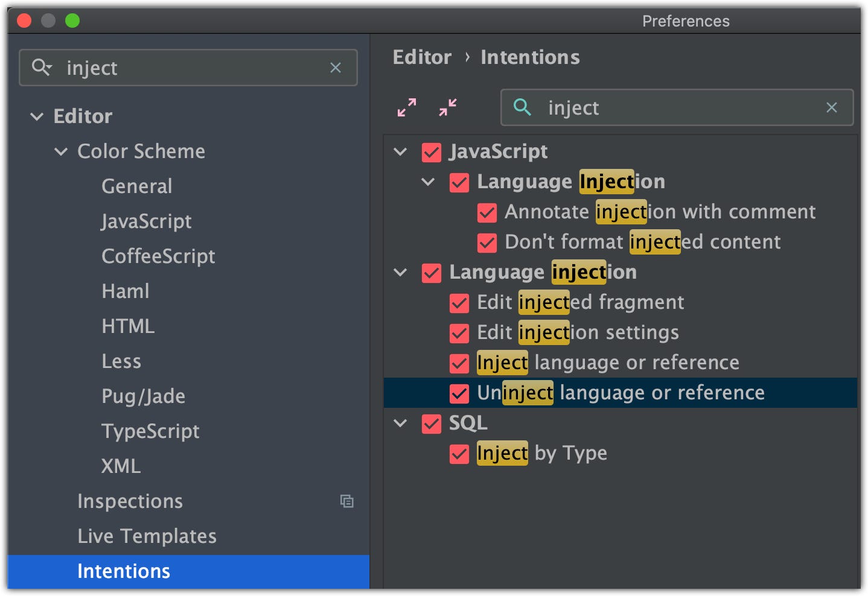Disable Annotate injection with comment

487,212
